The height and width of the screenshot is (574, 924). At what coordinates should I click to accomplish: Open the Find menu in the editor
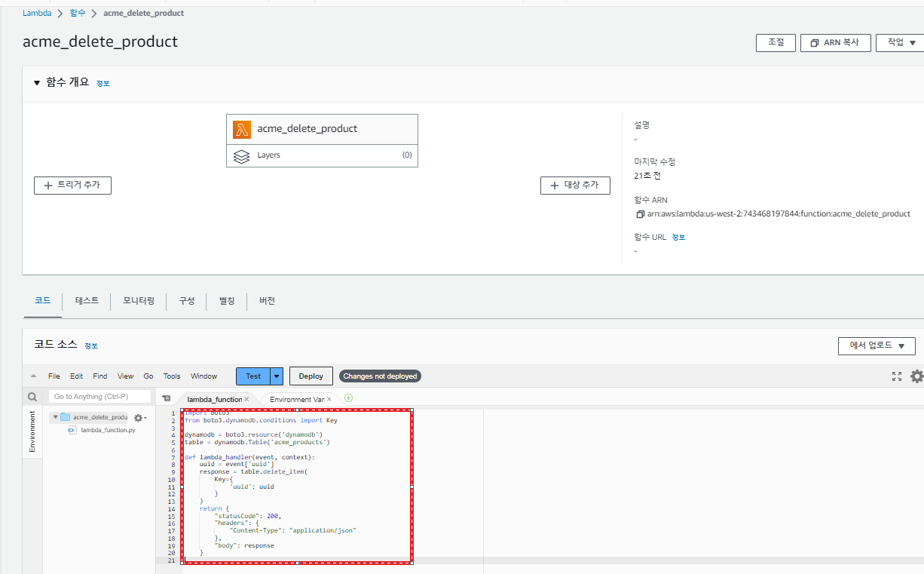click(x=100, y=376)
